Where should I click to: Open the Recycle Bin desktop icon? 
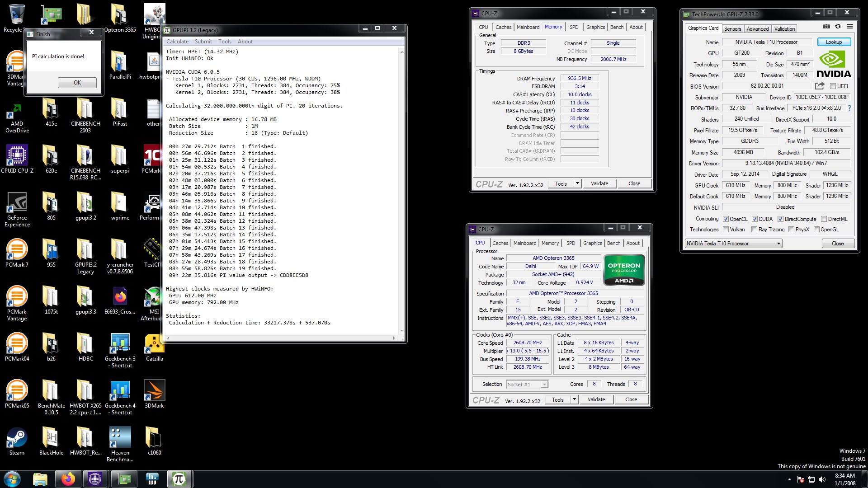[x=17, y=18]
